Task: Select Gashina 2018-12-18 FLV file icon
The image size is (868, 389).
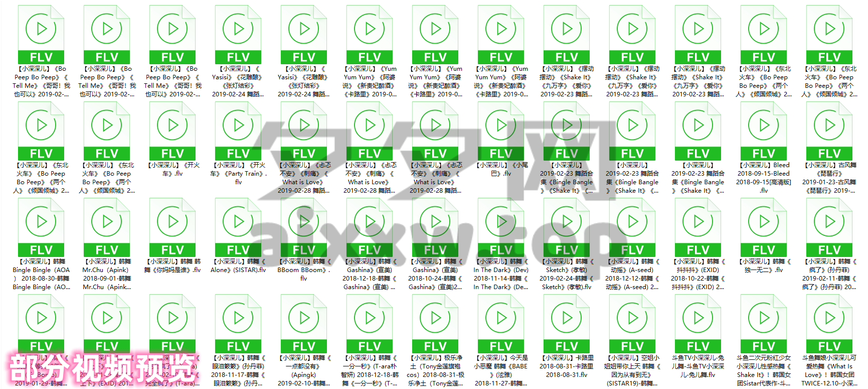Action: (x=370, y=227)
